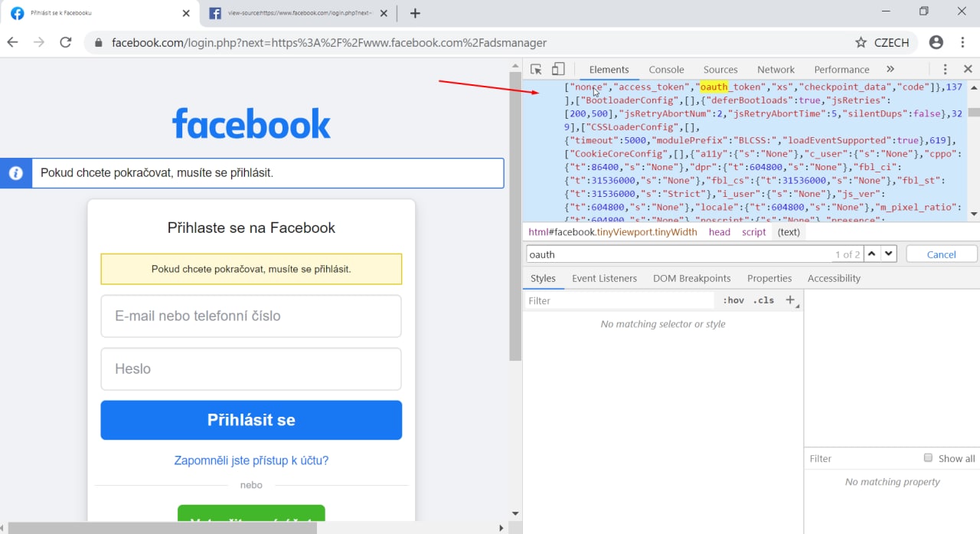Close the view-source tab

[x=384, y=13]
